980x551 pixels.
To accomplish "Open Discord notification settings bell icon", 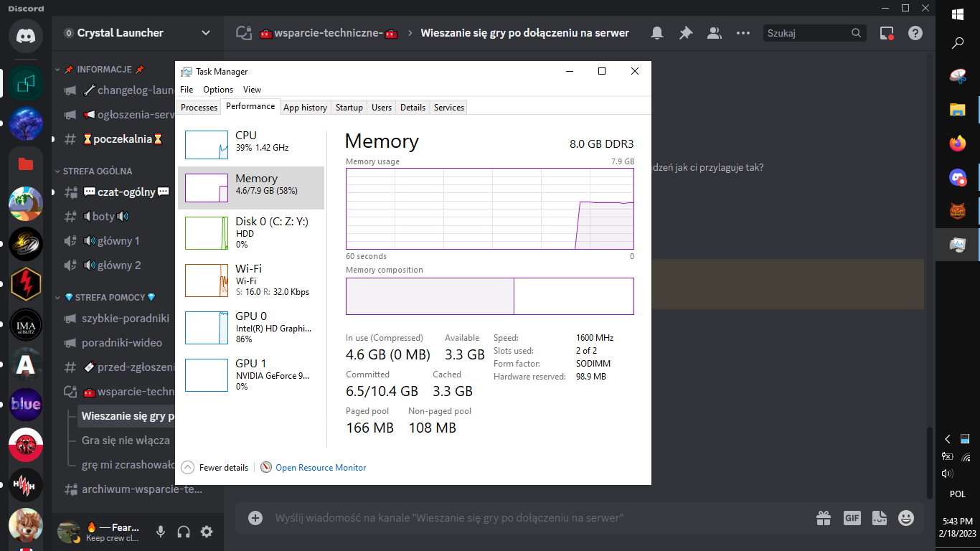I will (656, 33).
